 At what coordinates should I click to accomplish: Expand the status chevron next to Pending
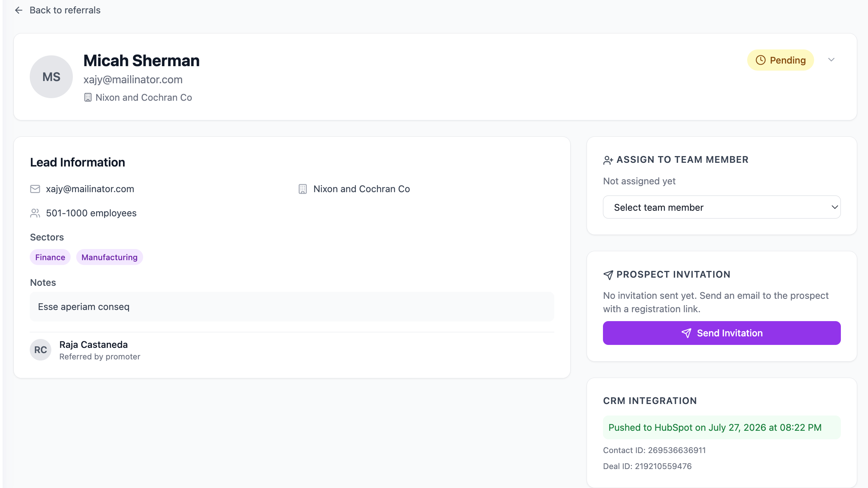tap(831, 60)
